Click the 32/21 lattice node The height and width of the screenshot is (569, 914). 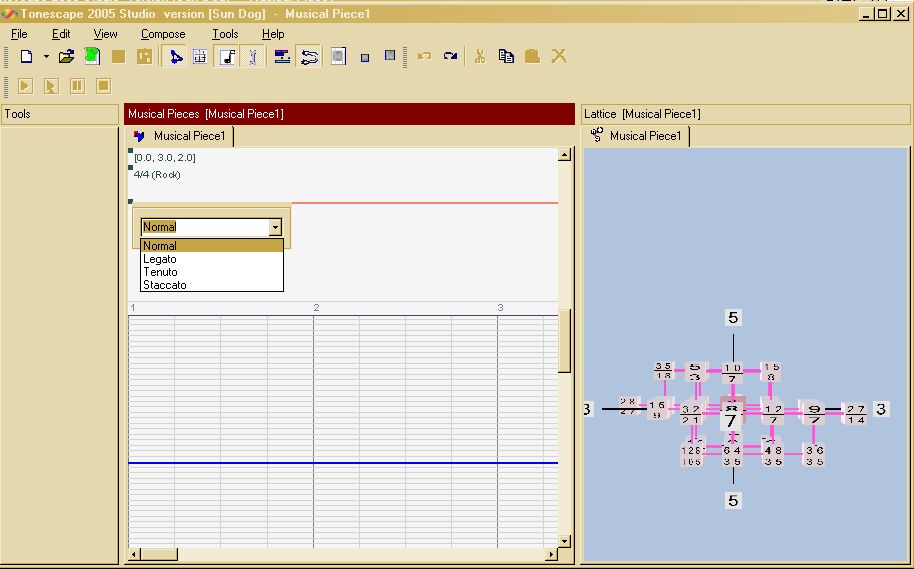pyautogui.click(x=691, y=414)
